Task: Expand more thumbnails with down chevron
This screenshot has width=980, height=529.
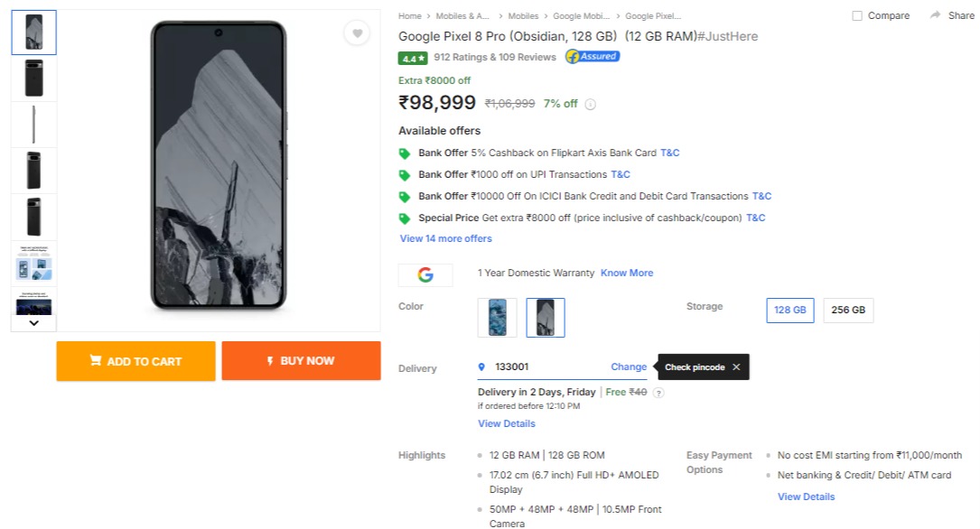Action: (x=33, y=323)
